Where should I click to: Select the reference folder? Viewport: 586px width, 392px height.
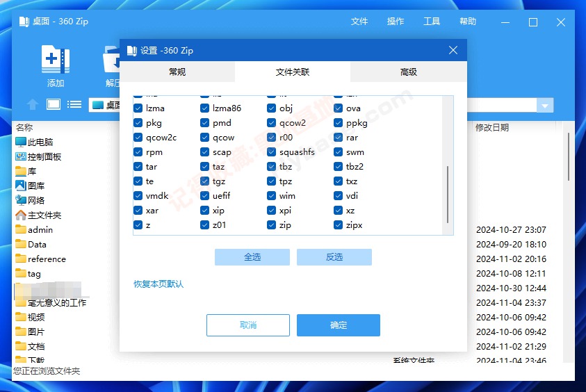[41, 259]
